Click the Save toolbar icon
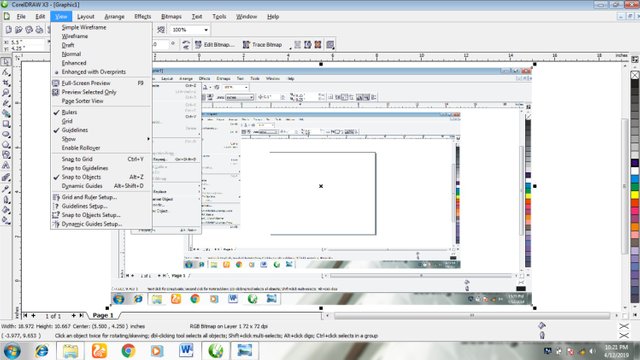This screenshot has width=640, height=360. [x=29, y=30]
